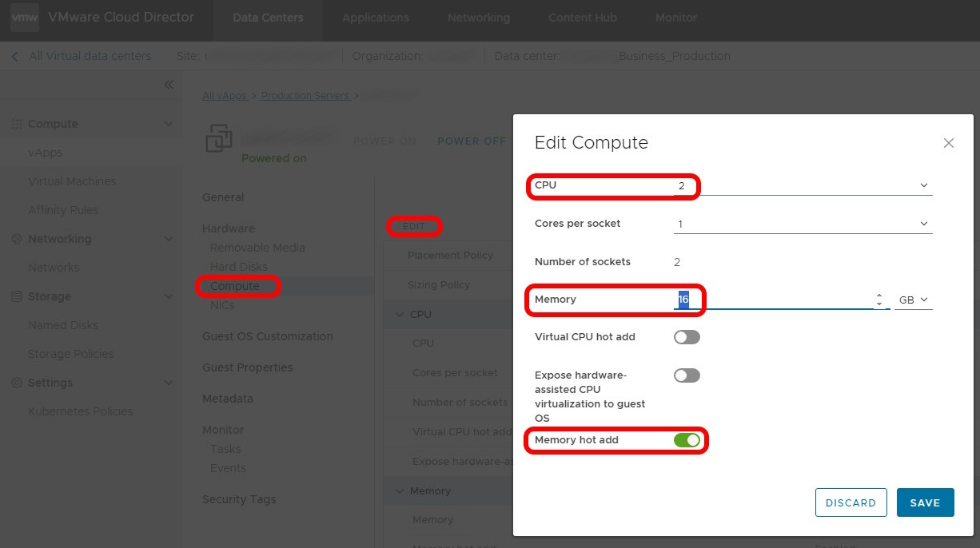Toggle Expose hardware-assisted CPU virtualization switch

click(x=687, y=375)
